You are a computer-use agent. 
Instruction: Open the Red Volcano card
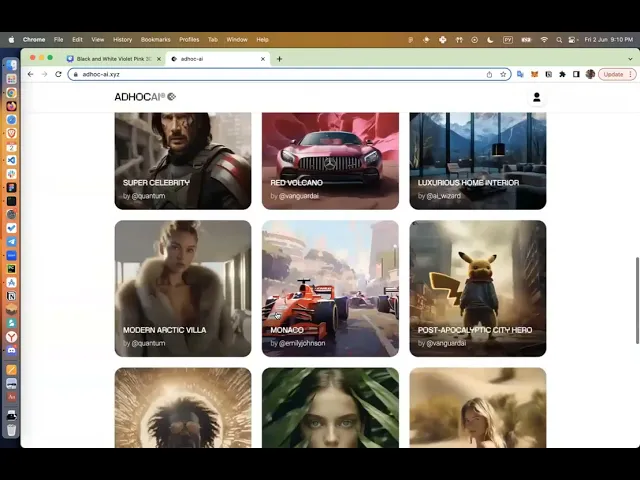(x=330, y=161)
